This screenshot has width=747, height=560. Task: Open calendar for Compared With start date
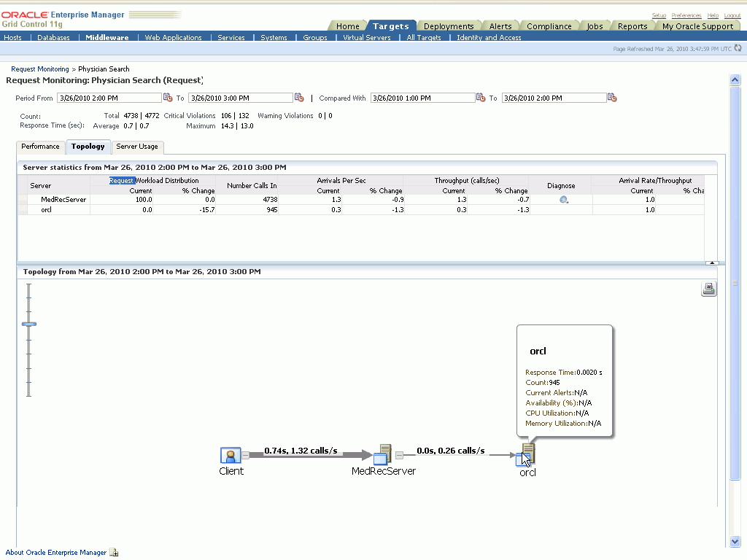point(481,98)
